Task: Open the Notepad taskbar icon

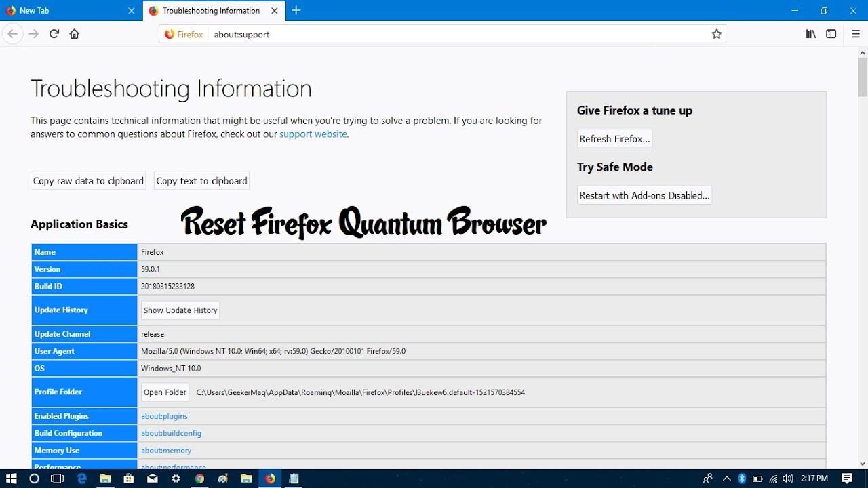Action: pos(294,479)
